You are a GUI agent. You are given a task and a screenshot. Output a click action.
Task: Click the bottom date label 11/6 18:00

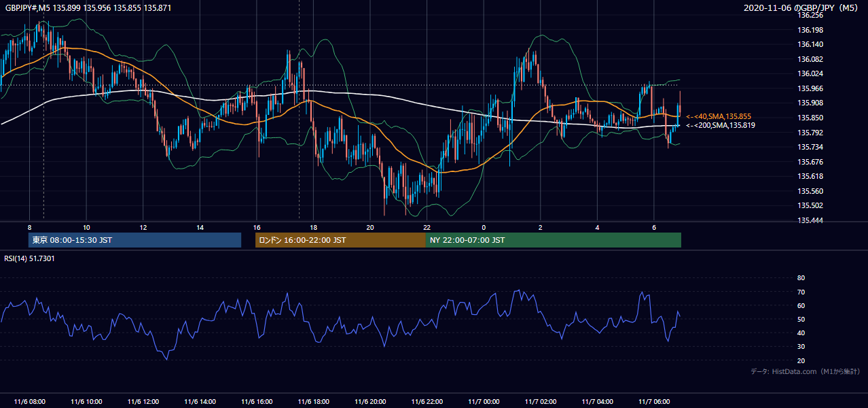point(313,402)
